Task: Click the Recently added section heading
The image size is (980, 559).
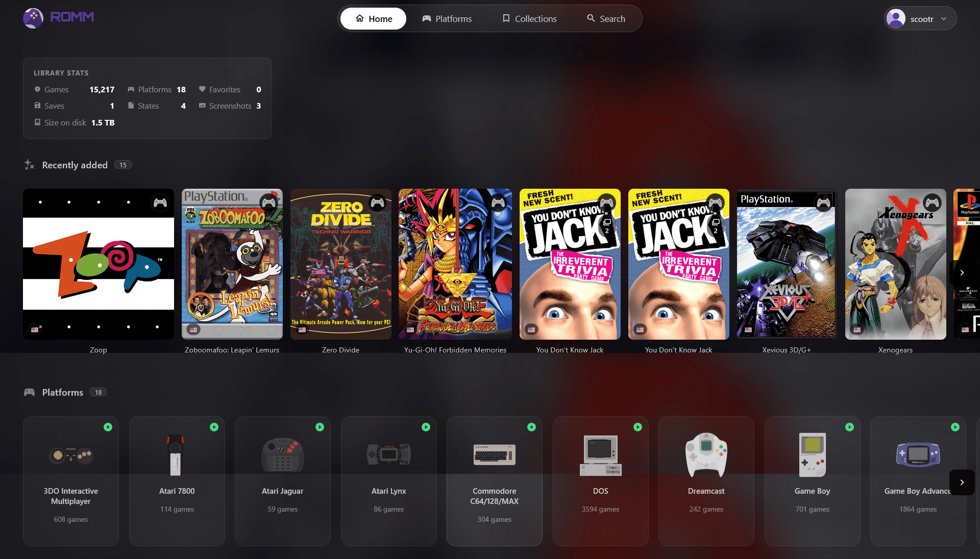Action: click(x=75, y=165)
